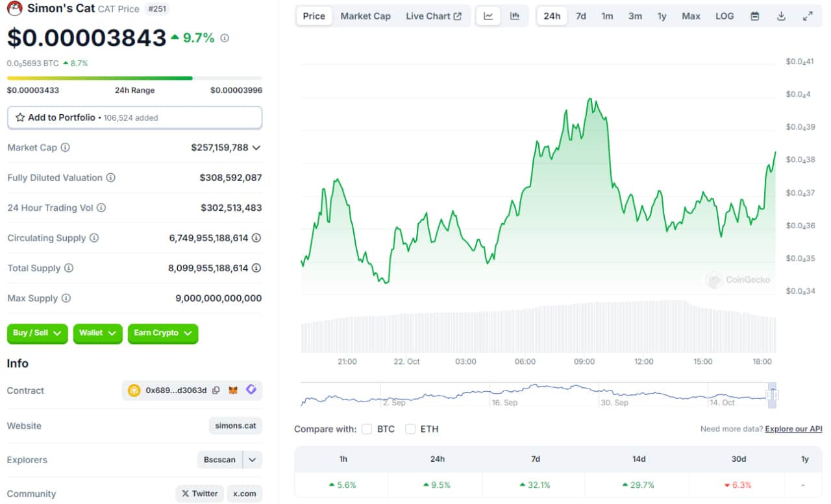Click the Max Supply info icon
This screenshot has height=504, width=831.
(x=66, y=298)
